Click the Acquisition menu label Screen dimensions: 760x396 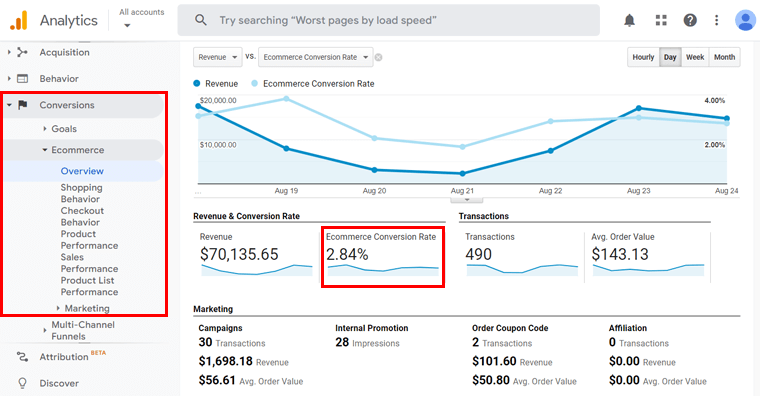coord(64,52)
